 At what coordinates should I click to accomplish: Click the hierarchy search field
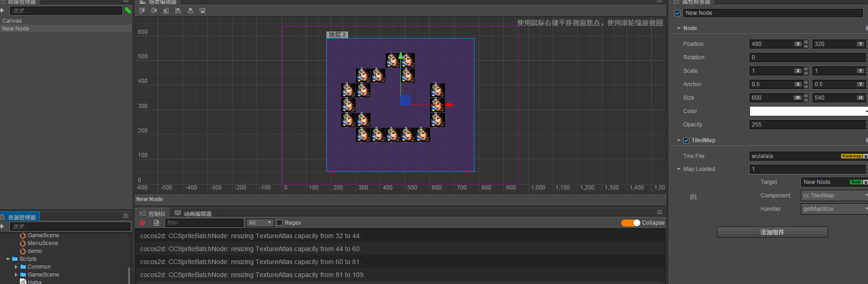(66, 10)
